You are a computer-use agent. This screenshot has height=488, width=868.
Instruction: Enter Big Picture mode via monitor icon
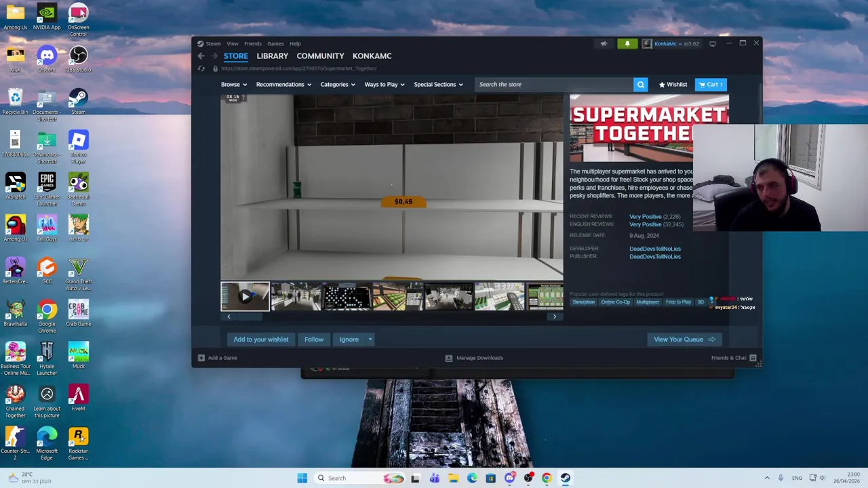tap(712, 43)
